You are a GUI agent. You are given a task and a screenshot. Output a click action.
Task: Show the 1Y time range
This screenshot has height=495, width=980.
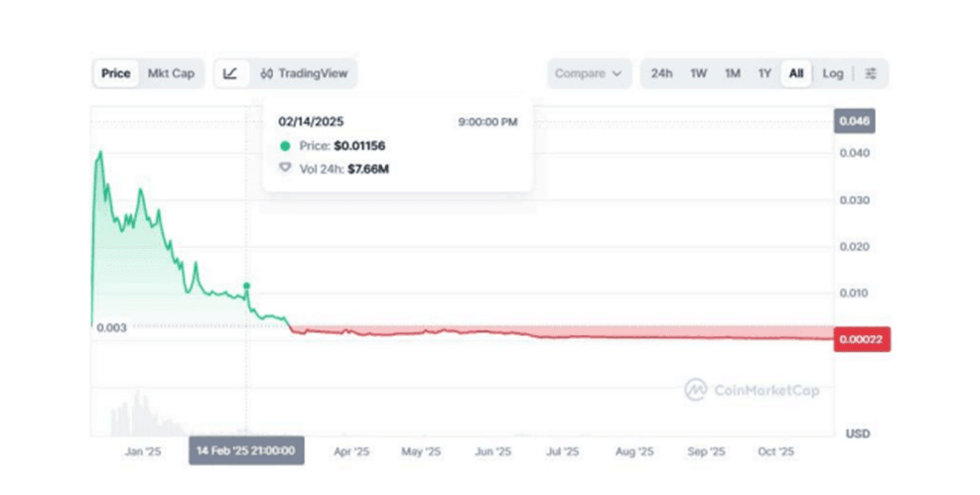[x=765, y=73]
